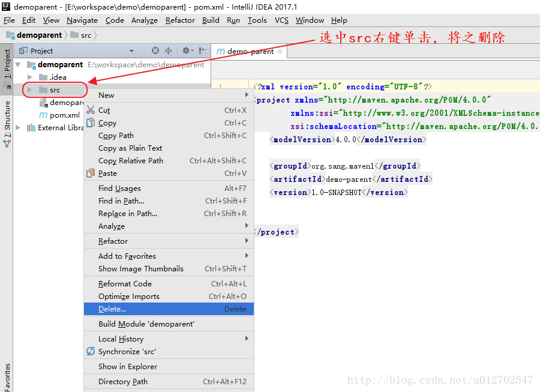Select pom.xml in the project tree

pyautogui.click(x=64, y=115)
